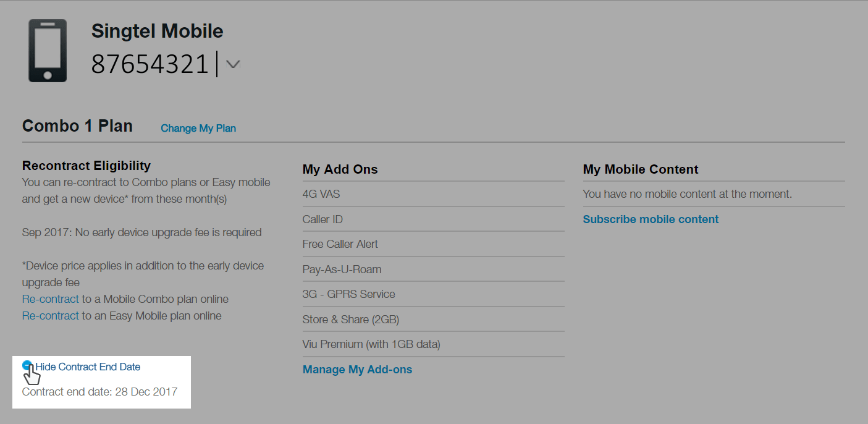Expand the phone number dropdown chevron

233,64
